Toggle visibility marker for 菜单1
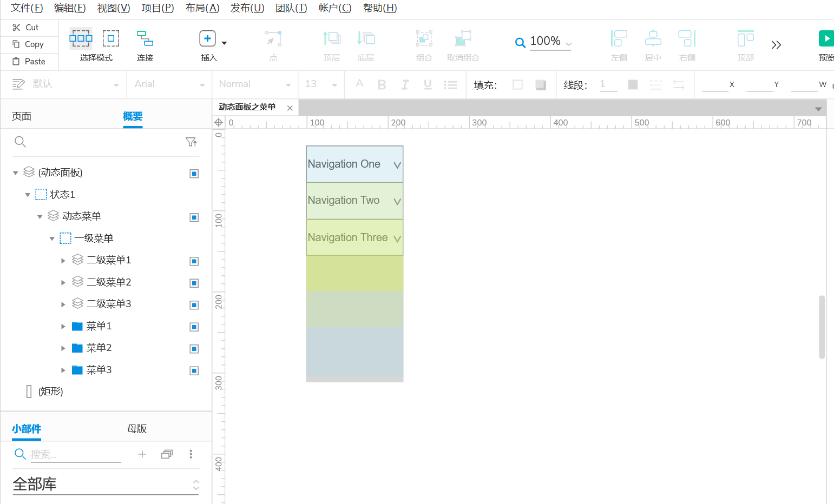 (x=194, y=327)
